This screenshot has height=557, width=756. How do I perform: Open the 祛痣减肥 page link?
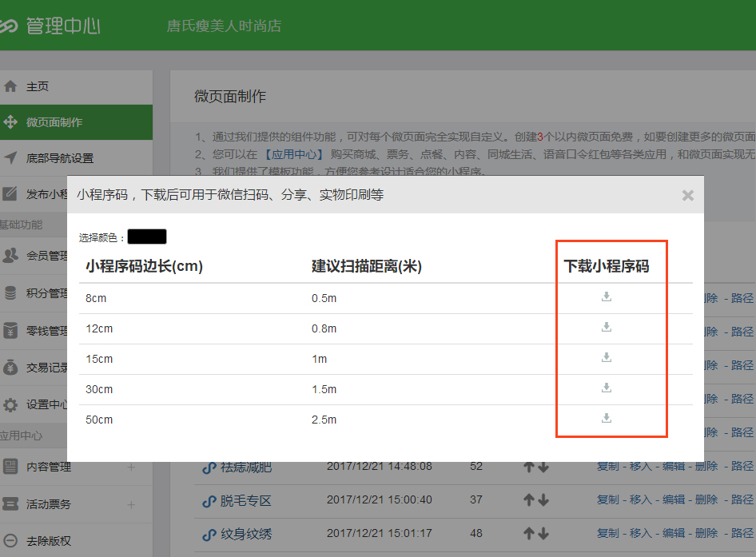tap(246, 467)
